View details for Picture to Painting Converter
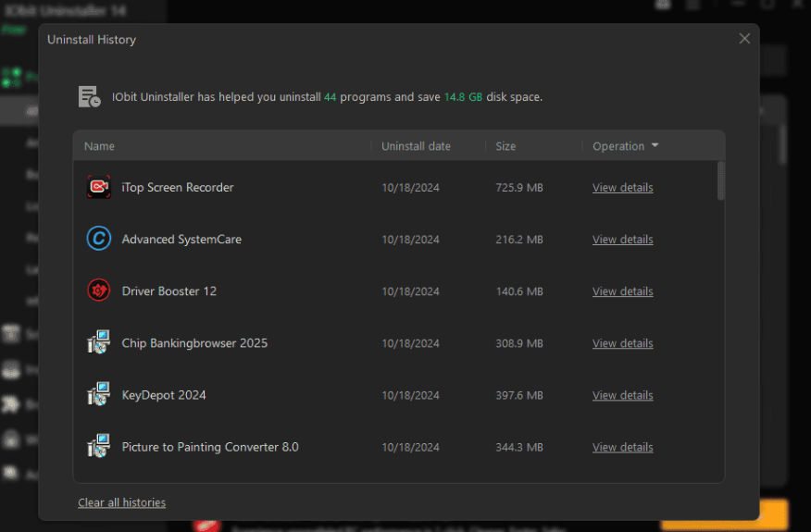The image size is (811, 532). click(622, 447)
